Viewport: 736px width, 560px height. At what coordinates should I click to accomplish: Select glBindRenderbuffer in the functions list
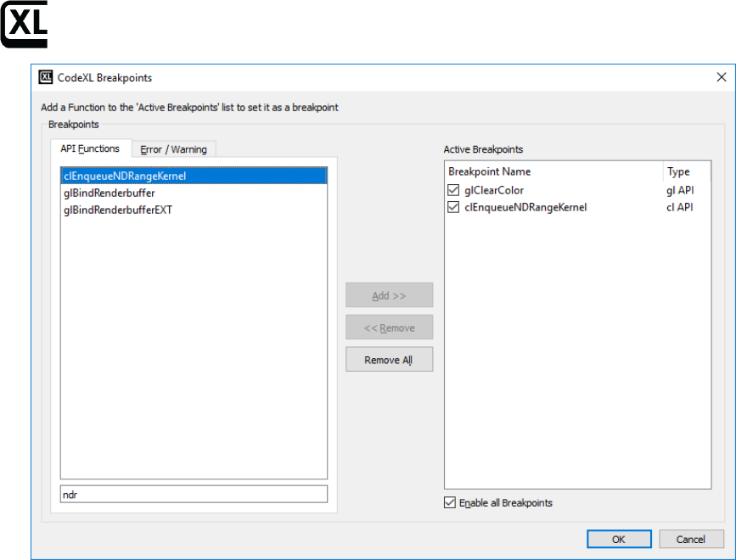194,193
